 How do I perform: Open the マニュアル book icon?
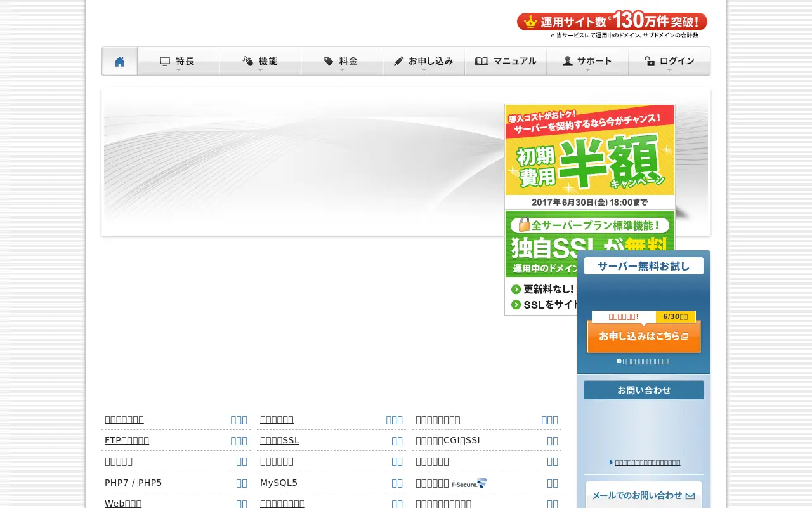pyautogui.click(x=481, y=61)
